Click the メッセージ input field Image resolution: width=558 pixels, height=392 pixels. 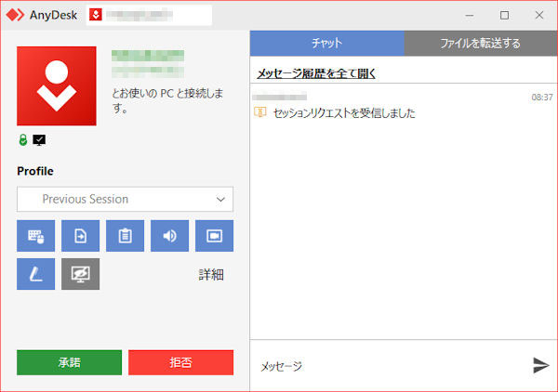[x=388, y=366]
